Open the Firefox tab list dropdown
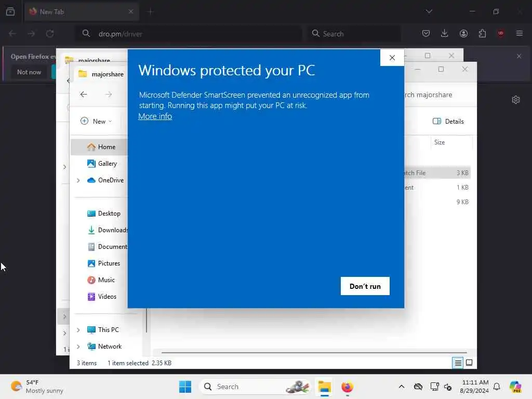 point(429,11)
